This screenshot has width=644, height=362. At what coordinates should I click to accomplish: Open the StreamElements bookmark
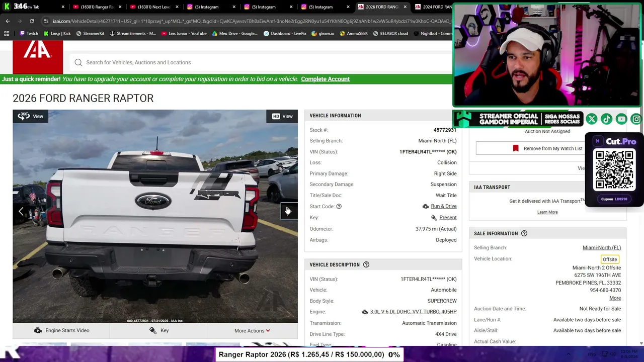pos(132,34)
